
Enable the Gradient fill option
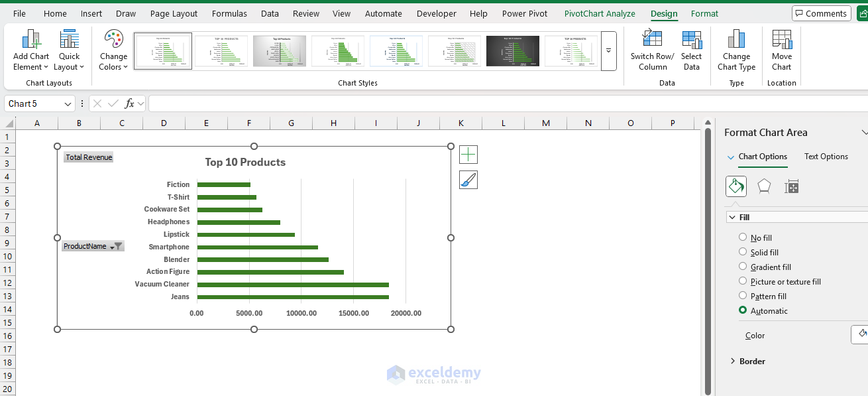(742, 267)
